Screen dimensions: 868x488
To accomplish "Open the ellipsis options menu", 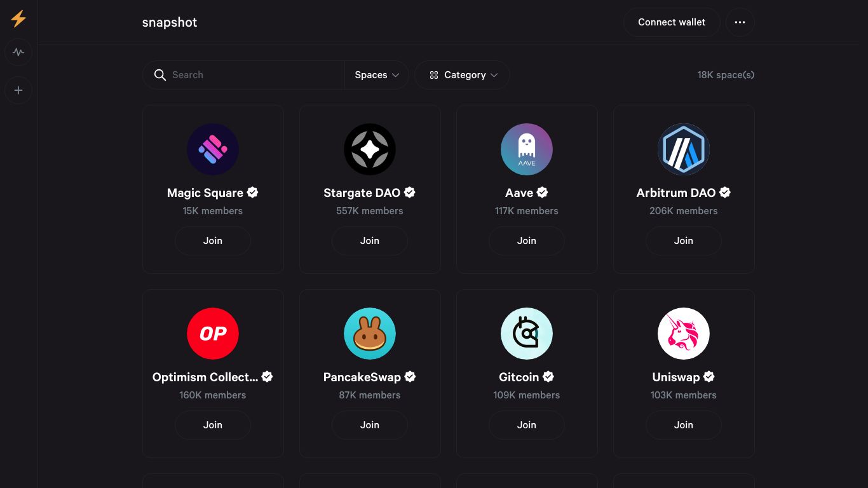I will [x=740, y=22].
